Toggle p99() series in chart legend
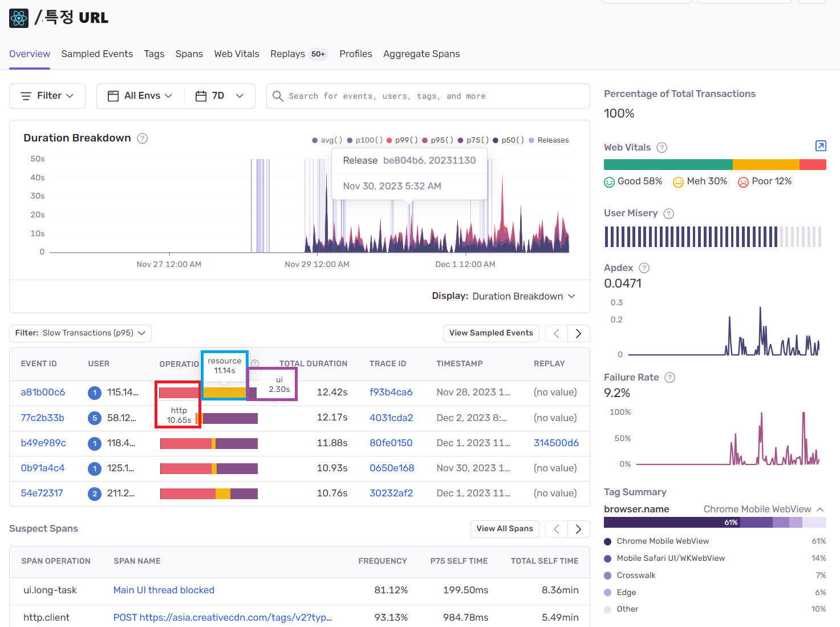Image resolution: width=840 pixels, height=627 pixels. pyautogui.click(x=402, y=140)
